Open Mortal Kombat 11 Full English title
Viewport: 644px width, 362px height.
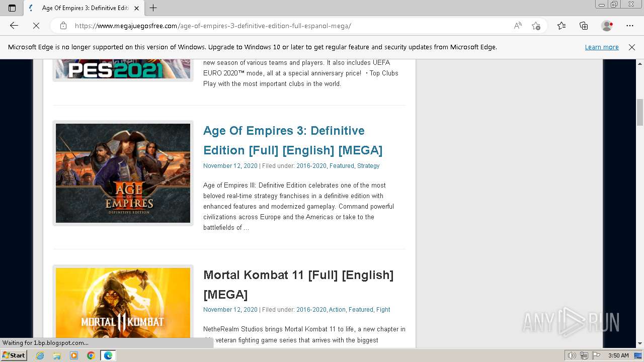pos(298,285)
